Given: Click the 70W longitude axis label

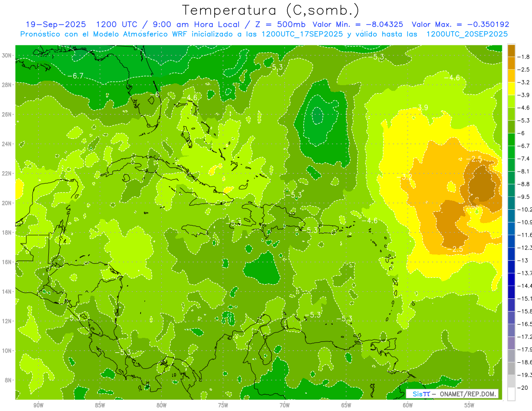Looking at the screenshot, I should point(285,405).
